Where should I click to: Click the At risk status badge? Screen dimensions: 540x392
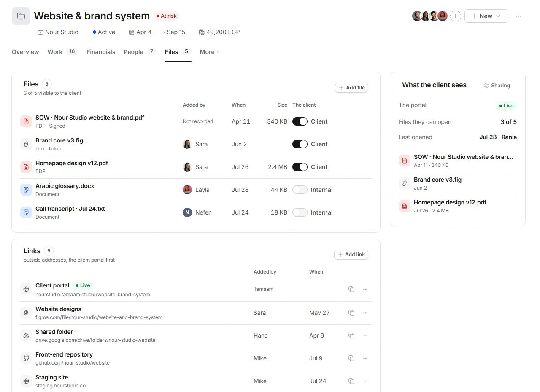point(166,16)
